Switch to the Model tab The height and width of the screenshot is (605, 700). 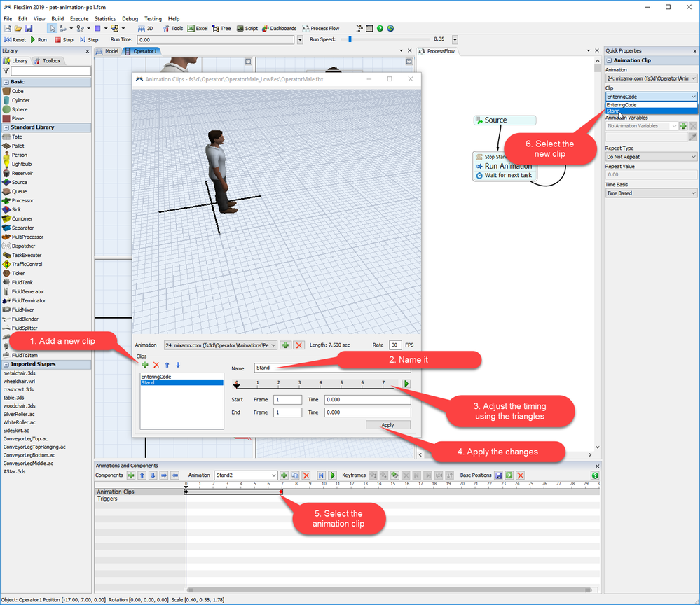108,51
